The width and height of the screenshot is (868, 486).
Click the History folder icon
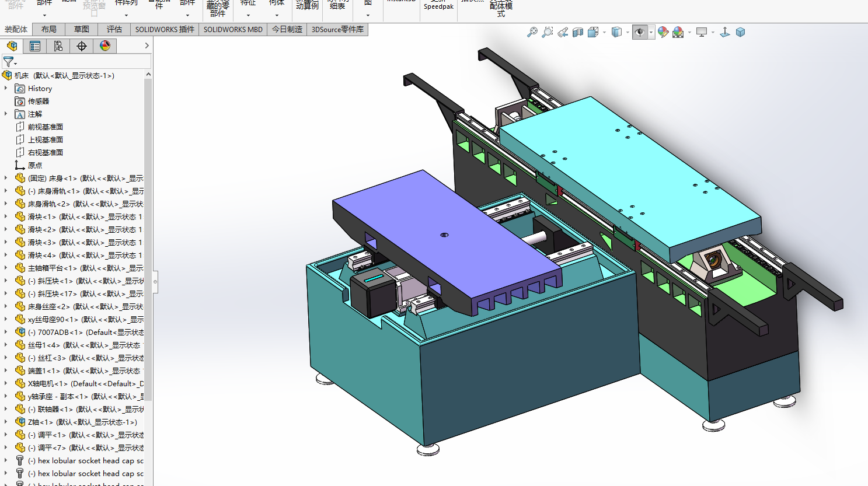coord(20,89)
